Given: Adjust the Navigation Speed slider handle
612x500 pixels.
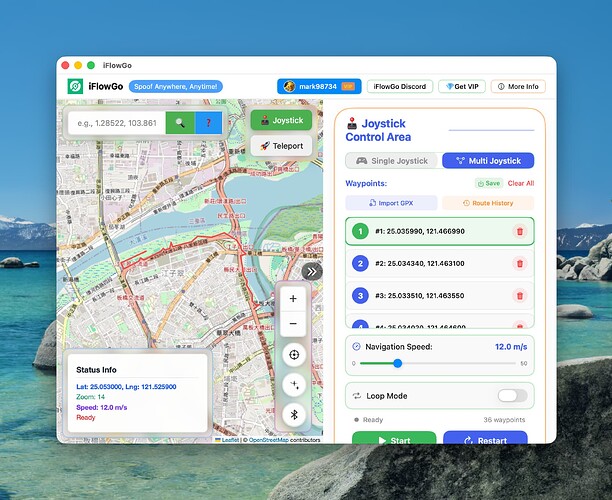Looking at the screenshot, I should [398, 363].
